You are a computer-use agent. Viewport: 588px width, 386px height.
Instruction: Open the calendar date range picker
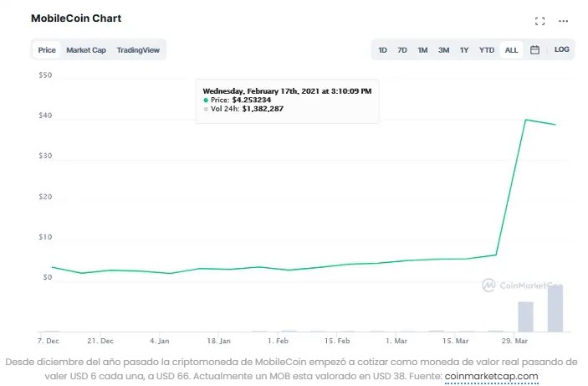534,50
